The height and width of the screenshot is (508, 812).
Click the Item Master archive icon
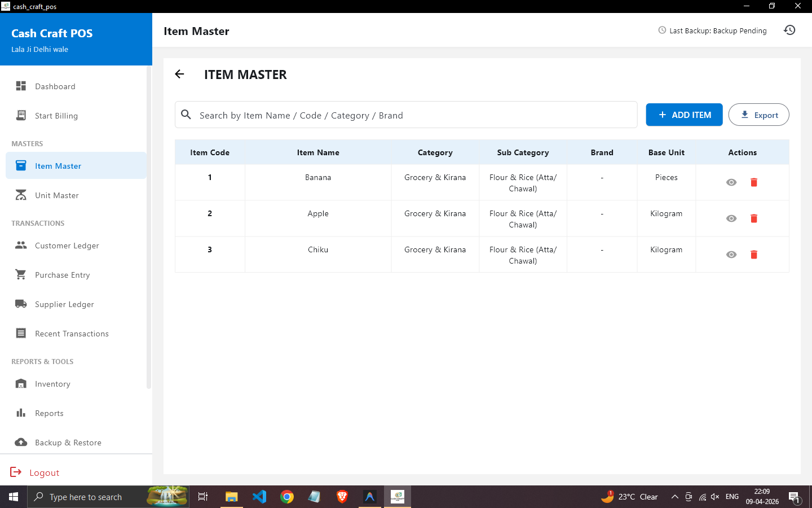21,165
